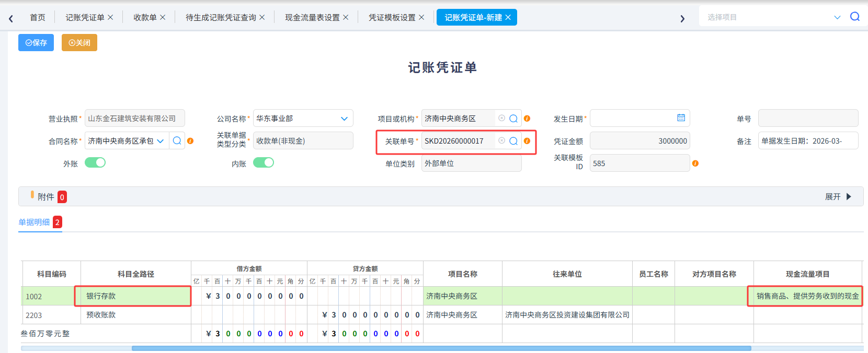Click the 现金流量项目 column header
Screen dimensions: 868x353
pyautogui.click(x=807, y=274)
